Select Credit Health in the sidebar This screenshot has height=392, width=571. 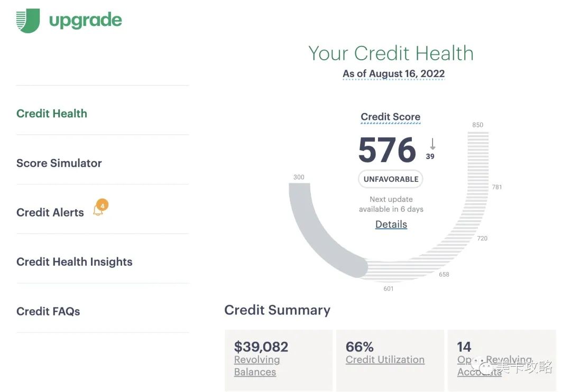pyautogui.click(x=51, y=114)
